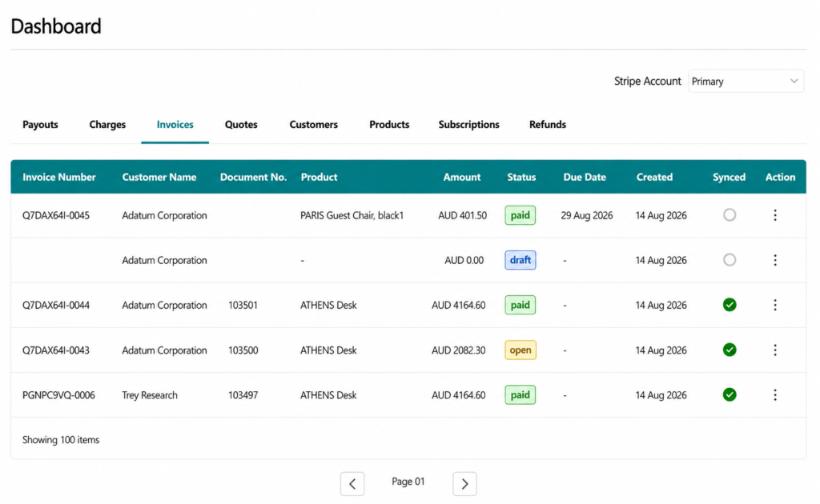Click the Document No. column header

(253, 177)
